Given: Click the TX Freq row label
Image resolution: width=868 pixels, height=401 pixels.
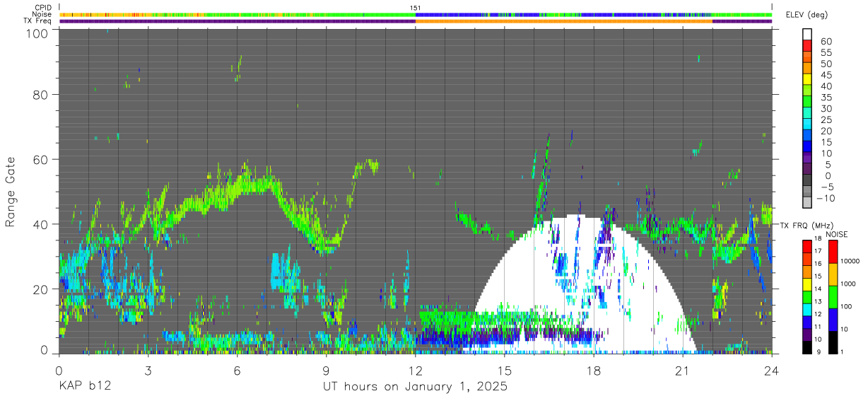Looking at the screenshot, I should click(37, 21).
